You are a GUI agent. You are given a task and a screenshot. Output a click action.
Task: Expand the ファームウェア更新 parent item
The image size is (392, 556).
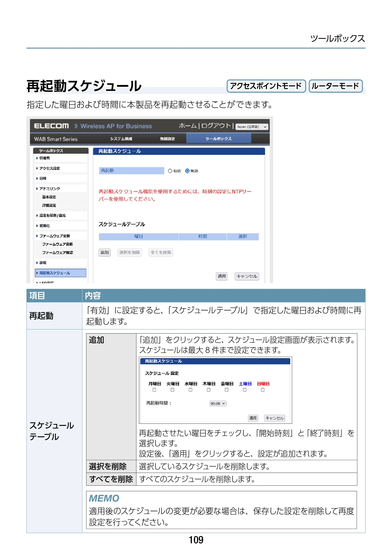(61, 236)
